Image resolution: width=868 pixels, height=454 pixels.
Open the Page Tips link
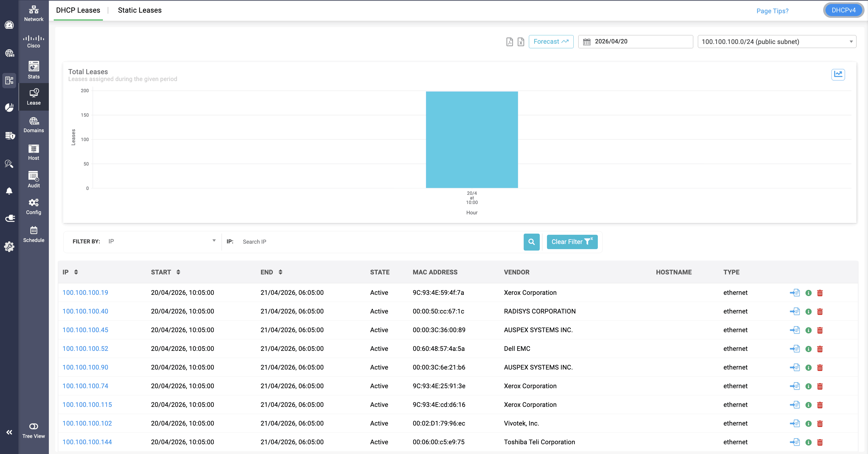tap(772, 11)
